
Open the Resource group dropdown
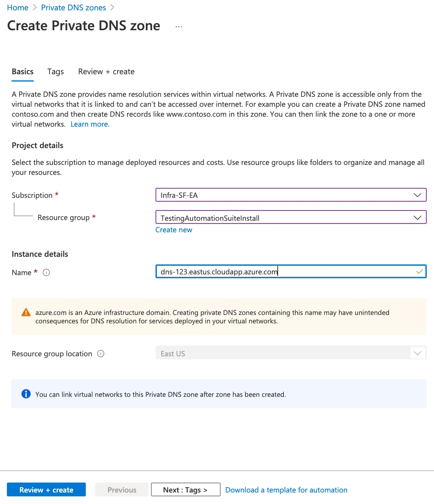[291, 217]
